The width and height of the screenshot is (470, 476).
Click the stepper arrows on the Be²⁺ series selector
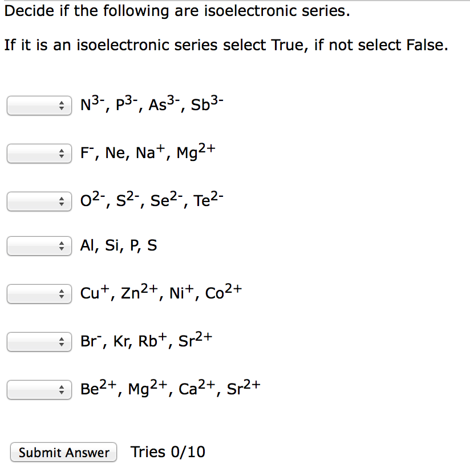click(62, 389)
